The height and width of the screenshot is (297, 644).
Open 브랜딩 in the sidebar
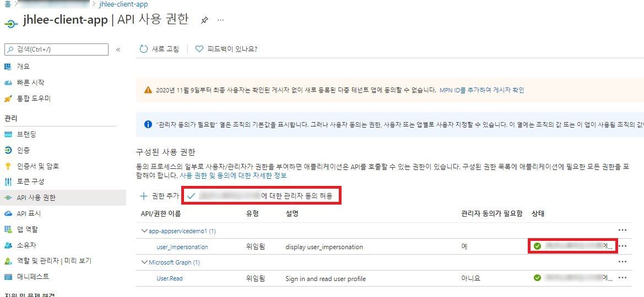pos(27,135)
